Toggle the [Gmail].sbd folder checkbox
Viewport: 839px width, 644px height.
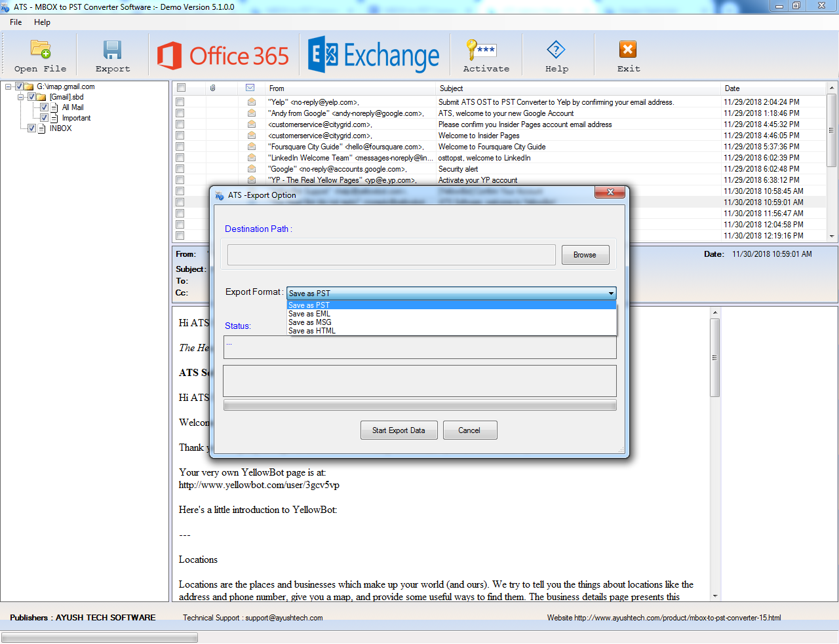coord(31,97)
